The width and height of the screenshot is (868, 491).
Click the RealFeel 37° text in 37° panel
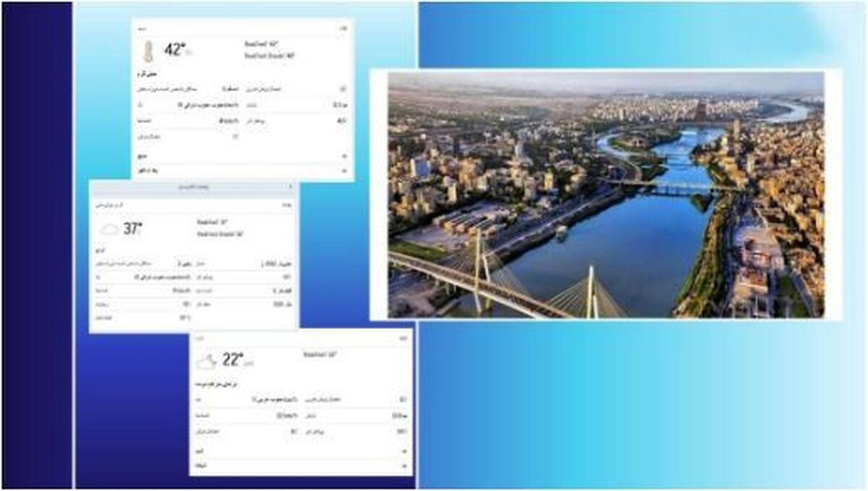pyautogui.click(x=213, y=223)
